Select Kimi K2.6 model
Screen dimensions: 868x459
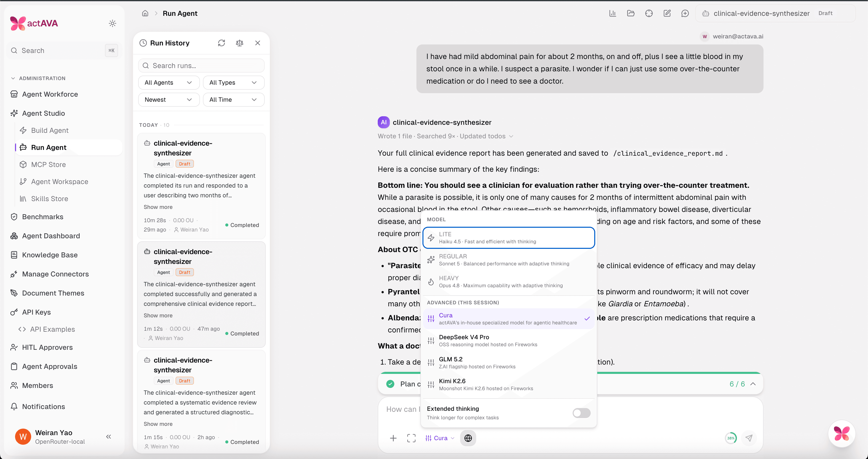508,385
